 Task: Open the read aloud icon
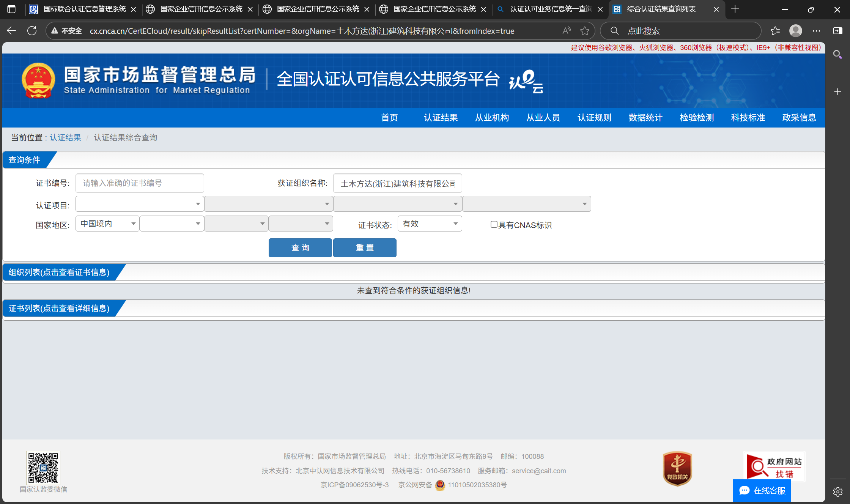(567, 31)
